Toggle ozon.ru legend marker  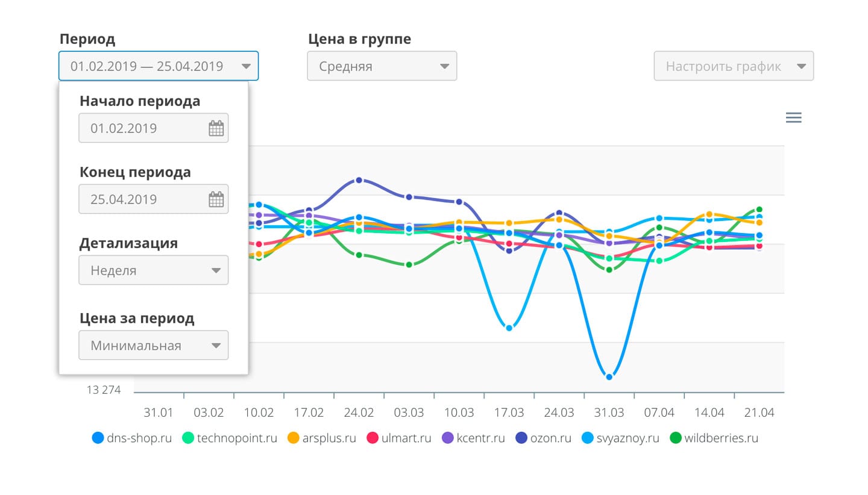click(x=522, y=438)
